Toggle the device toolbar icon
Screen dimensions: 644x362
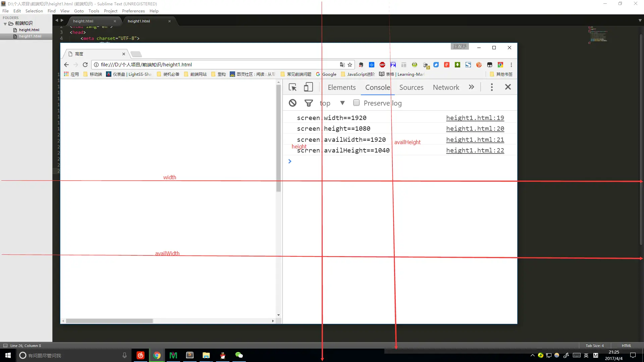pyautogui.click(x=308, y=87)
